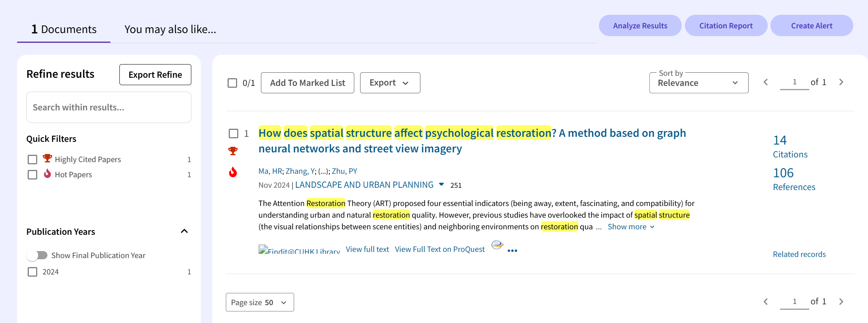Click the Hot Paper flame icon beside result
The width and height of the screenshot is (868, 323).
(233, 172)
